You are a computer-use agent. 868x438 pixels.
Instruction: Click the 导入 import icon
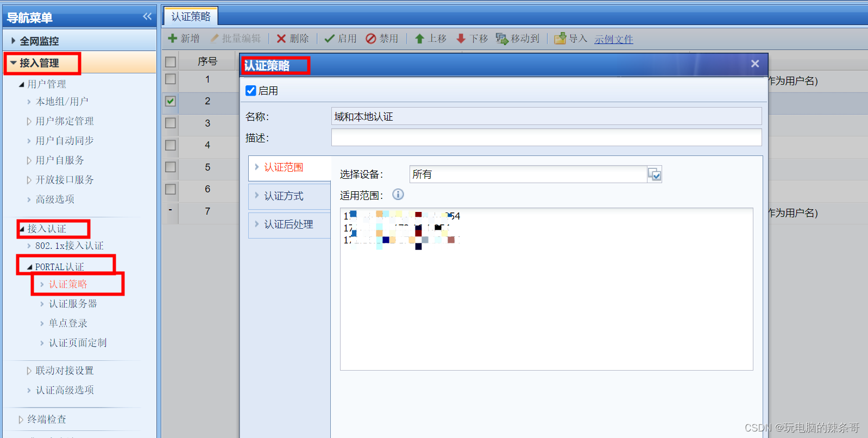click(x=560, y=39)
